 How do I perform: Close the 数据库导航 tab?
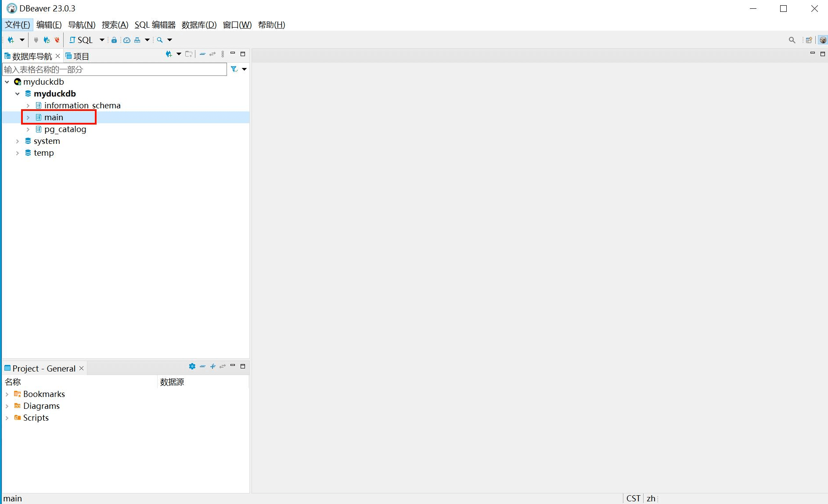(x=58, y=56)
